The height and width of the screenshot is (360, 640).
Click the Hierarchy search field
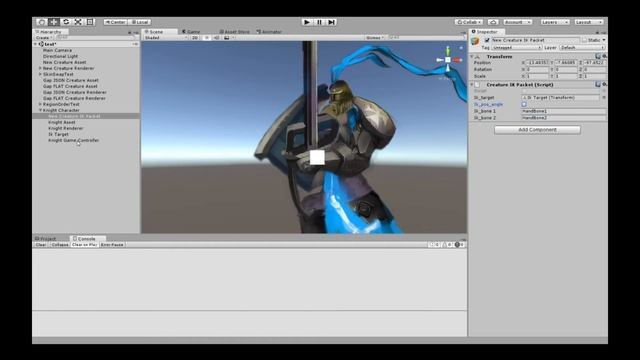point(96,38)
